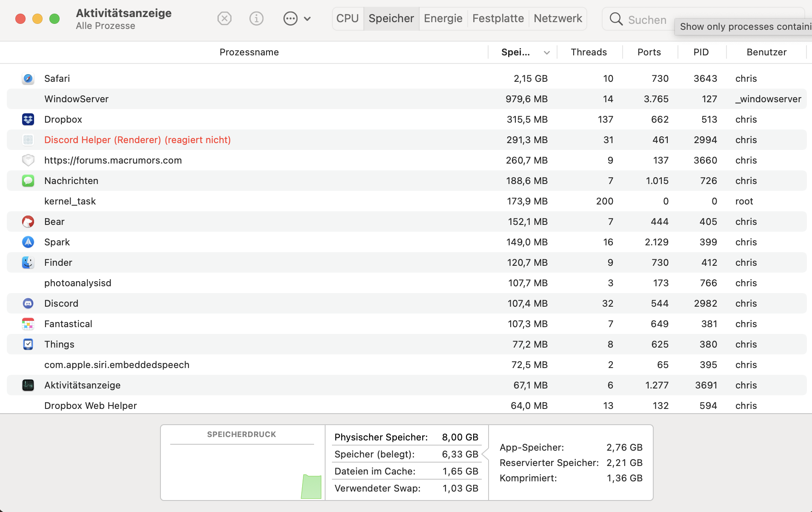Click the Suchen search field
Screen dimensions: 812x512
[647, 20]
